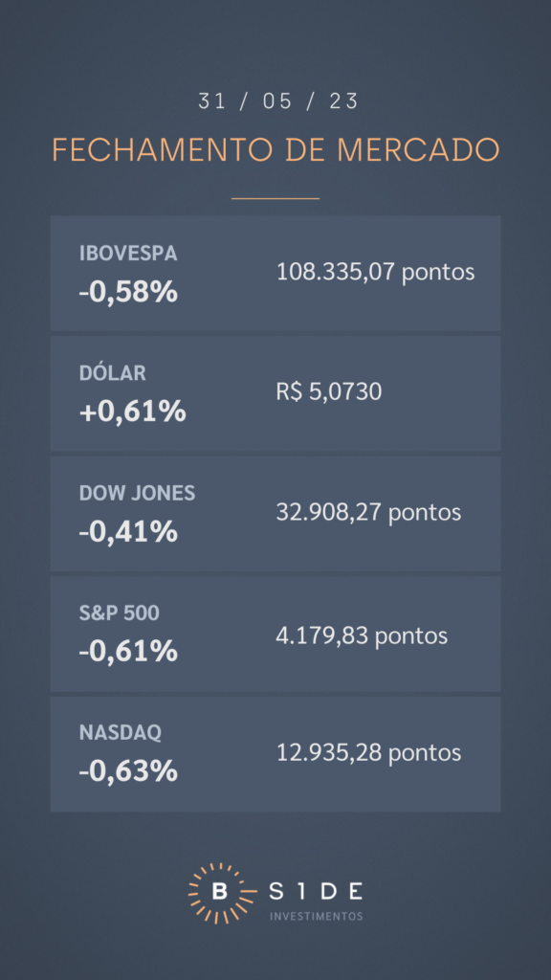Open the IBOVESPA row label

[128, 253]
